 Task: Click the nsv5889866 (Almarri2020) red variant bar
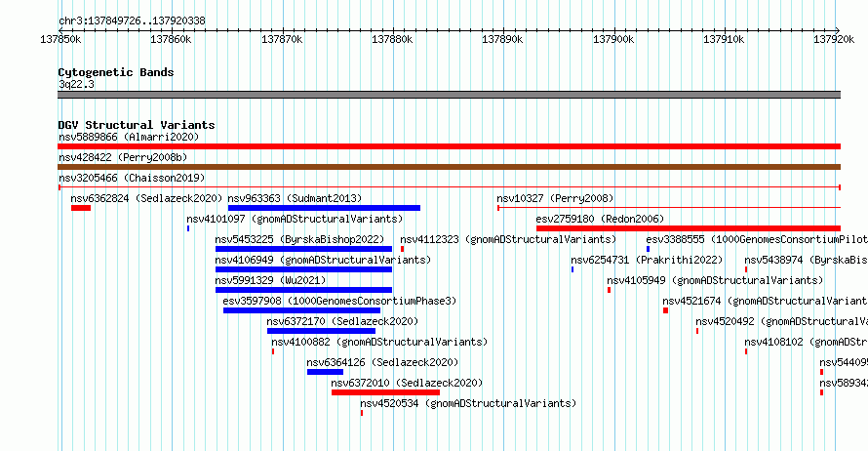coord(449,146)
